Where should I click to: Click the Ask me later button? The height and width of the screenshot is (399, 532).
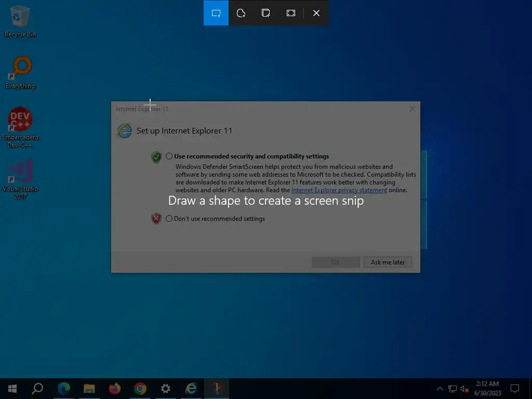coord(388,262)
